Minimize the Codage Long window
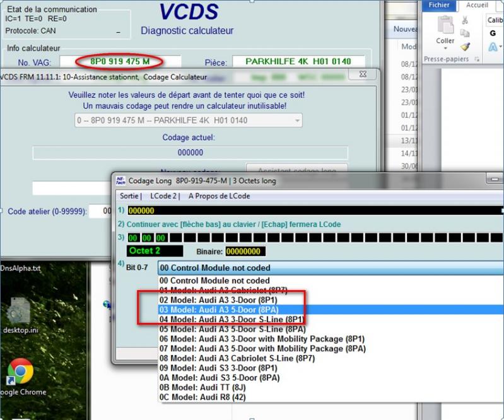The width and height of the screenshot is (504, 420). [495, 179]
